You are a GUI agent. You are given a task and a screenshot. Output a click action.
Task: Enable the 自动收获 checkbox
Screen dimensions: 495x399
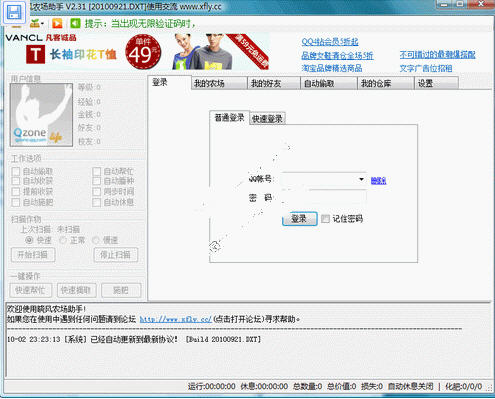(16, 181)
